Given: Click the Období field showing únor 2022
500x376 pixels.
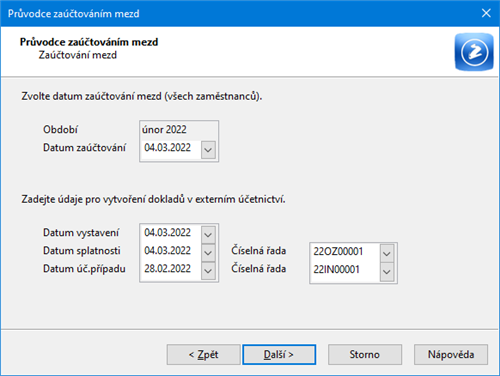Looking at the screenshot, I should pos(179,130).
